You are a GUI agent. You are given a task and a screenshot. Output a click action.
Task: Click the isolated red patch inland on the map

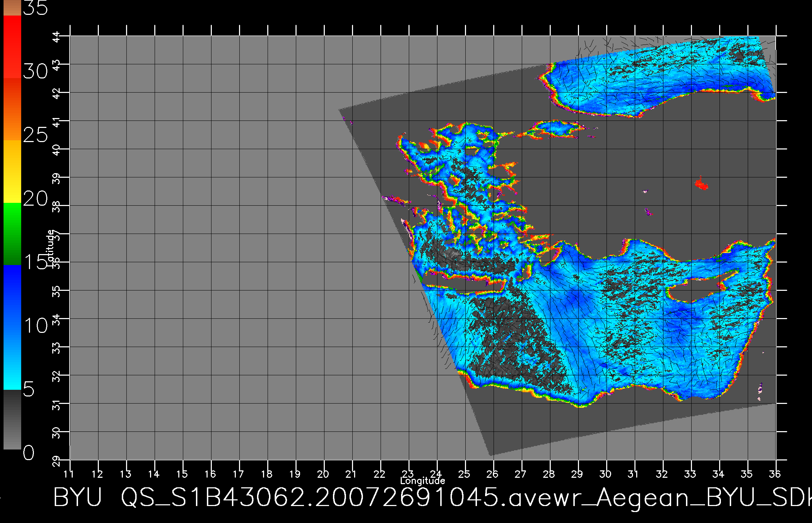tap(701, 184)
